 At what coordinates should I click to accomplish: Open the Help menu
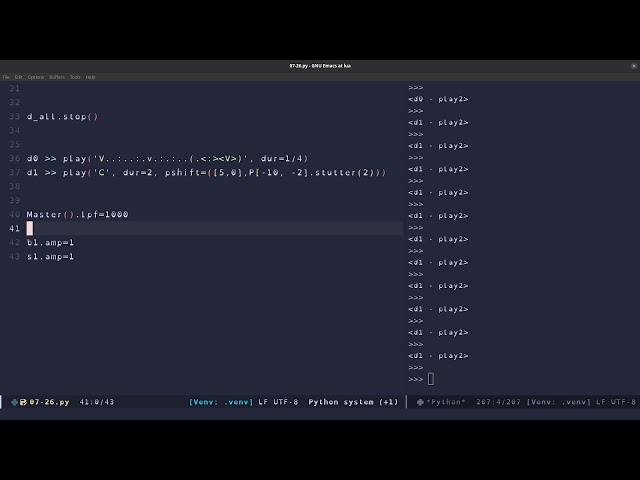click(90, 77)
